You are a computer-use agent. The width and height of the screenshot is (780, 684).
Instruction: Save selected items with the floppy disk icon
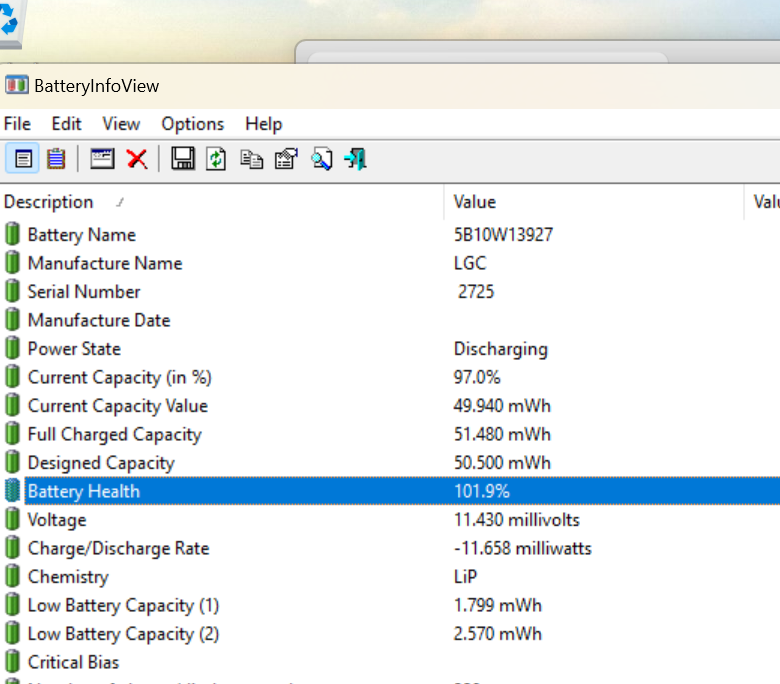click(x=183, y=159)
